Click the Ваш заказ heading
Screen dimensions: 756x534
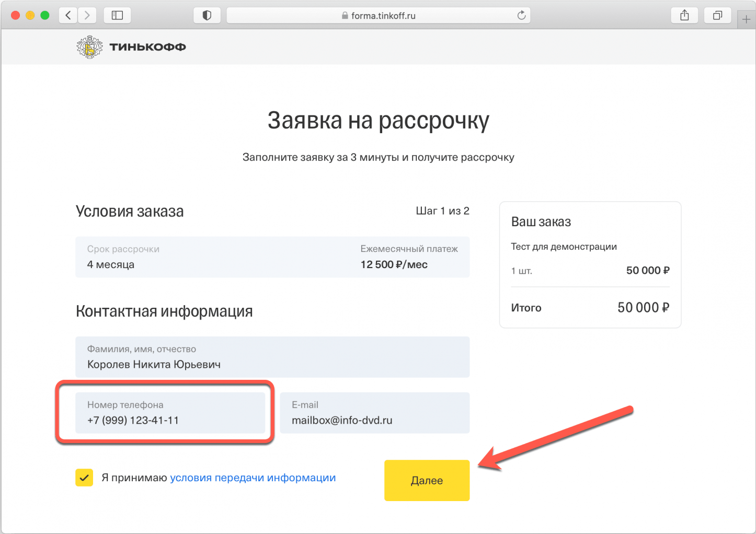pos(541,222)
